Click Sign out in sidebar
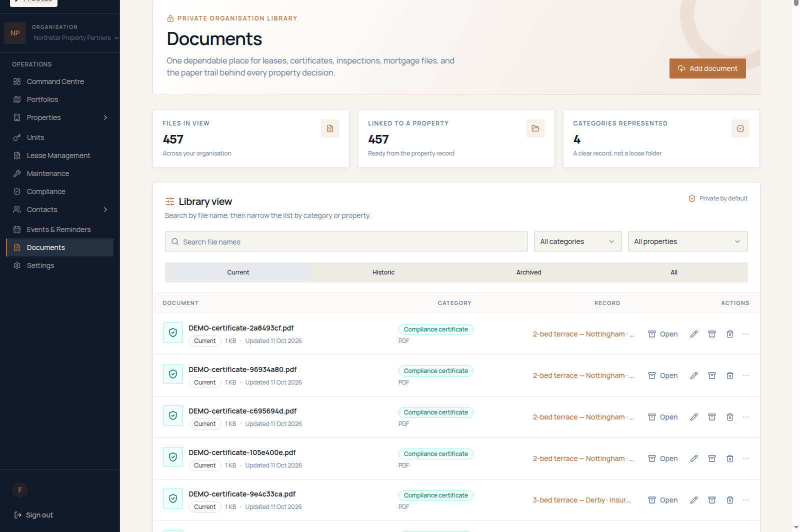This screenshot has height=532, width=800. 33,515
